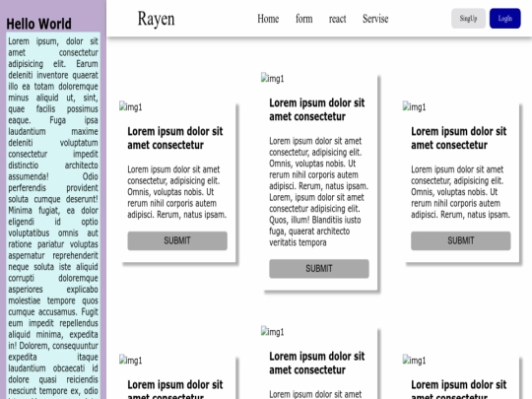Click broken img1 in top-left card

pos(131,106)
